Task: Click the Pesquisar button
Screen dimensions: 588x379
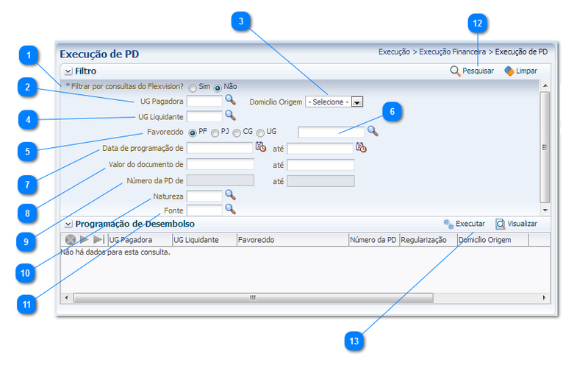Action: 472,71
